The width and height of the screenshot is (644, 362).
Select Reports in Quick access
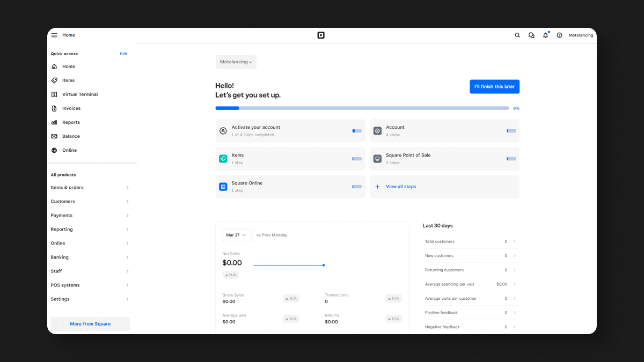tap(71, 122)
